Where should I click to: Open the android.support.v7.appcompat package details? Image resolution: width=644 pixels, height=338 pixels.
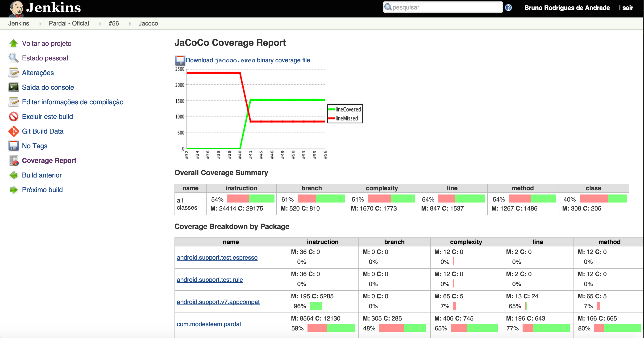click(218, 302)
